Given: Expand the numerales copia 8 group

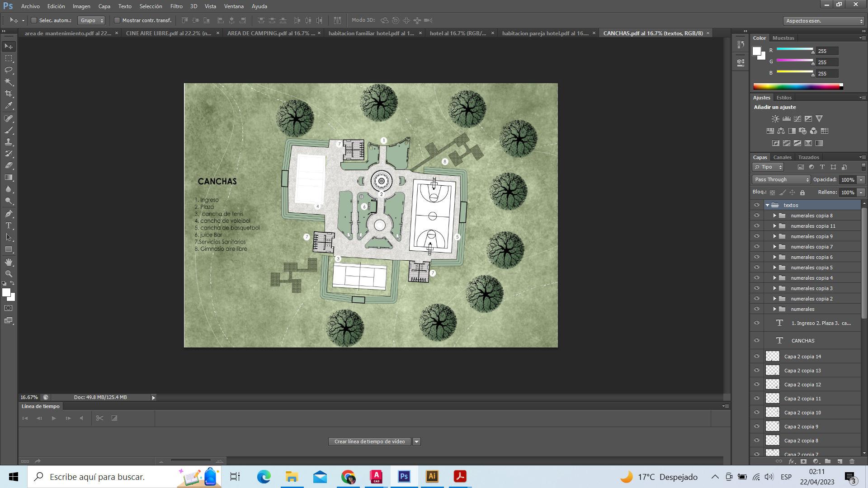Looking at the screenshot, I should click(x=774, y=216).
